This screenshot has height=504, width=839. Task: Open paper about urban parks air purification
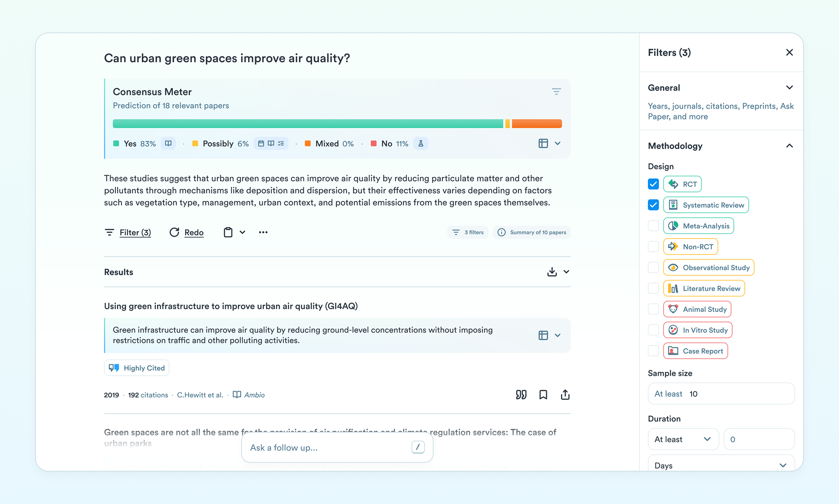[330, 438]
